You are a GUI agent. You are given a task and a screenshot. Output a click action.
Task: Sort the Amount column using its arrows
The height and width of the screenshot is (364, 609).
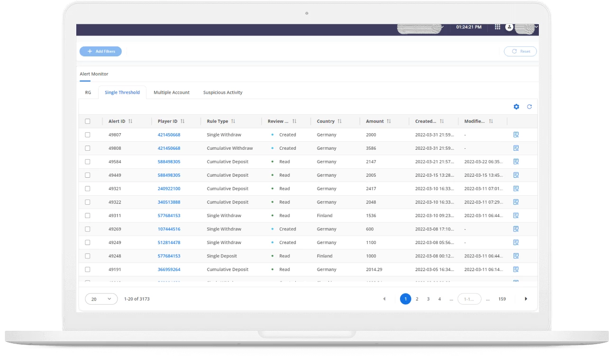(x=389, y=121)
